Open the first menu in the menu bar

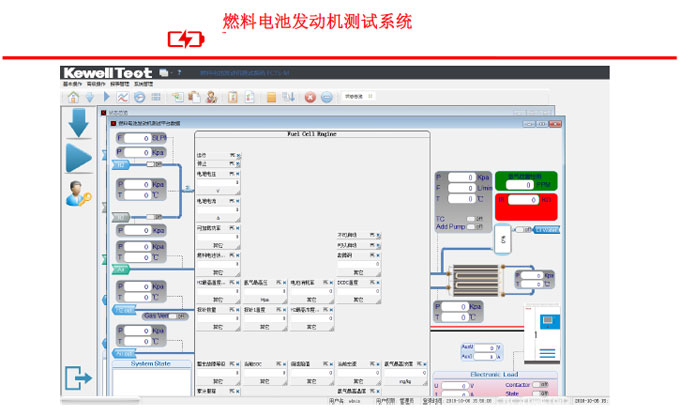[71, 84]
